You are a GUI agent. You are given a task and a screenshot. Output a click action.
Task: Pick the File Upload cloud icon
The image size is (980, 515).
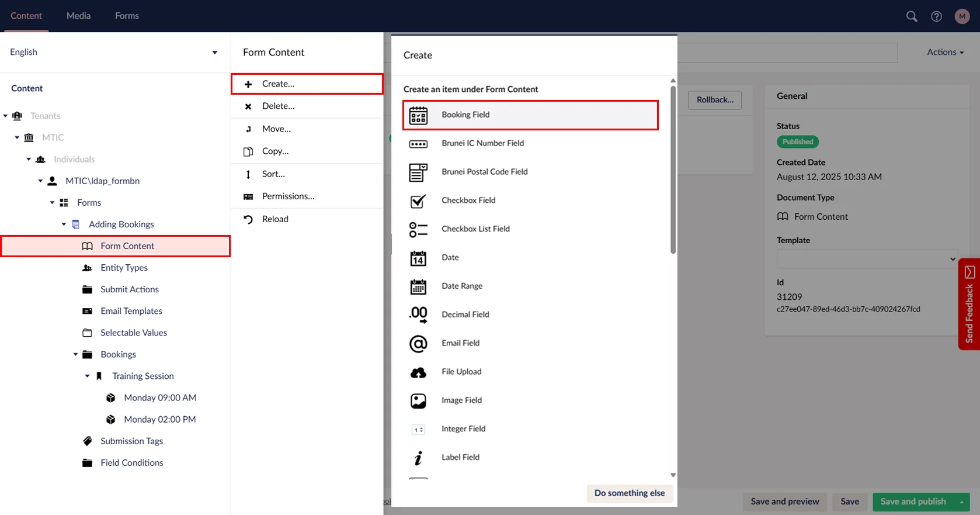[418, 372]
